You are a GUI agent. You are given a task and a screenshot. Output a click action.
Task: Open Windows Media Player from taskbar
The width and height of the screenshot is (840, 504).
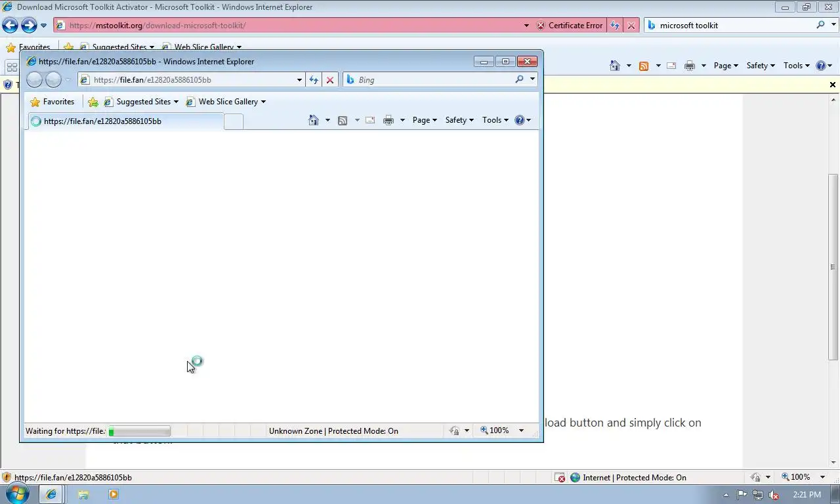(113, 495)
